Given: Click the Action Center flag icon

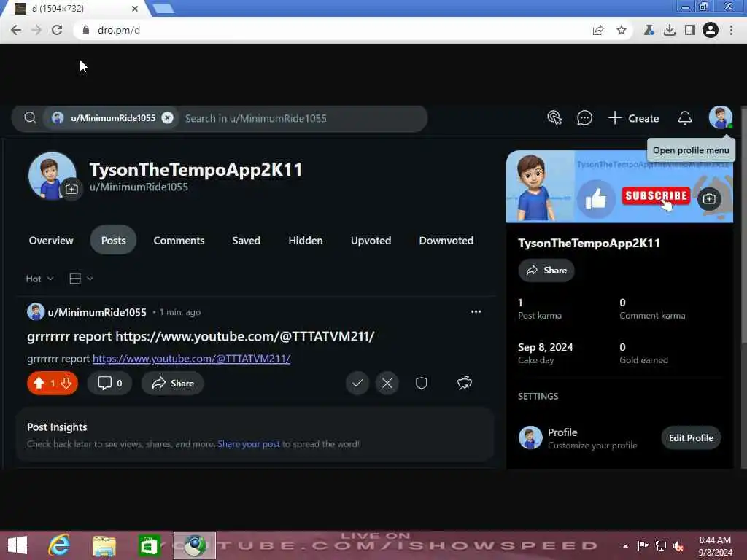Looking at the screenshot, I should 643,545.
